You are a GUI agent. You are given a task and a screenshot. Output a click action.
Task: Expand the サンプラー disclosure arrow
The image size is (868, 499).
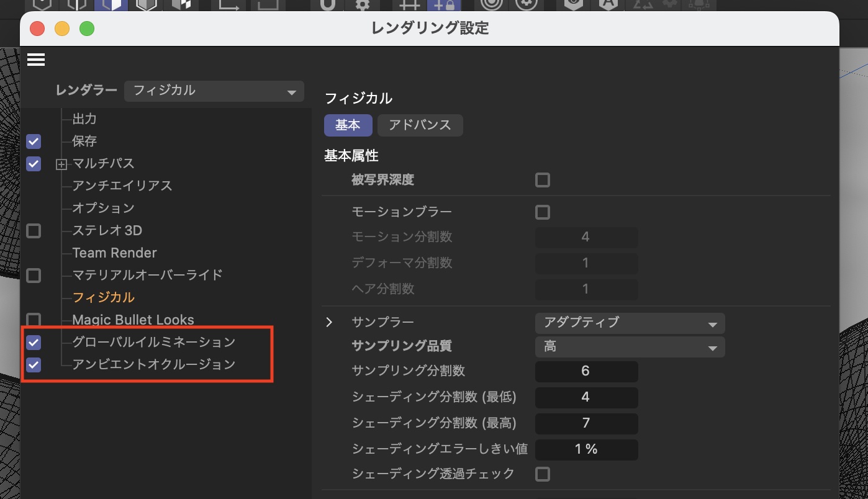click(x=330, y=323)
